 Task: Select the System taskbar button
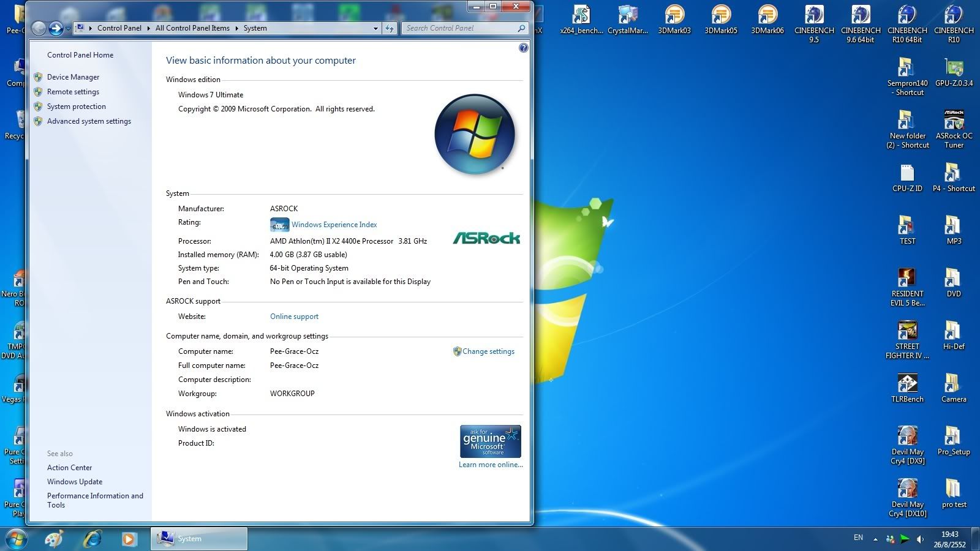point(199,539)
